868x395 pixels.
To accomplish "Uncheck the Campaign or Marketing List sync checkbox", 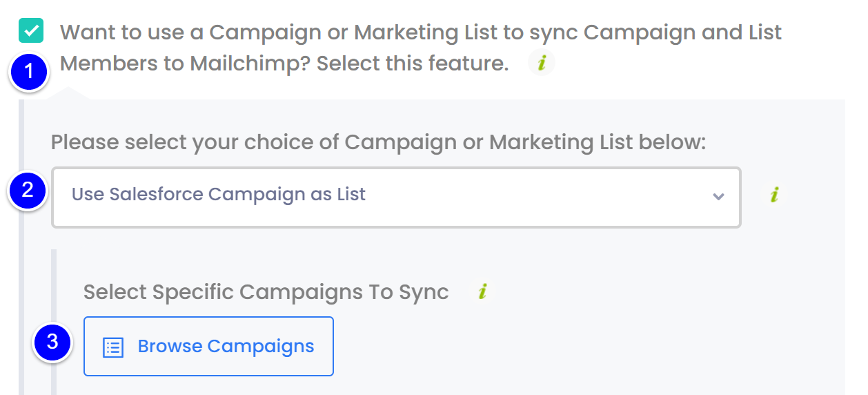I will 31,30.
